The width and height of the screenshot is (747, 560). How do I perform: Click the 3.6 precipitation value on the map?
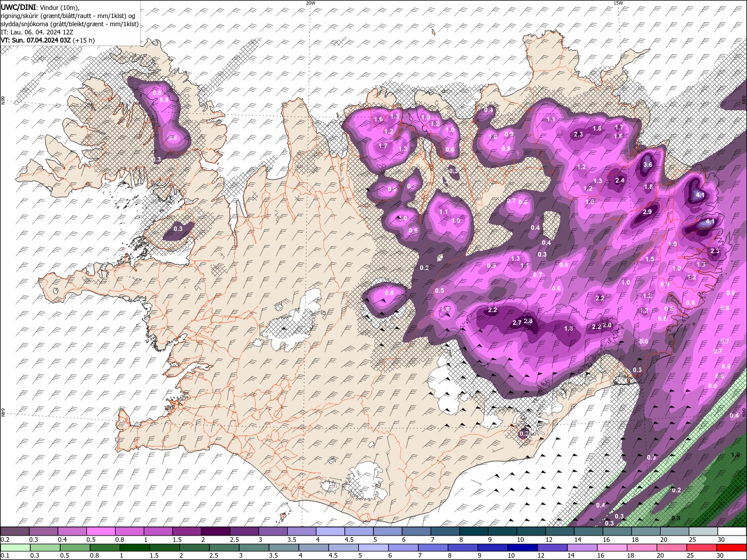(x=647, y=164)
